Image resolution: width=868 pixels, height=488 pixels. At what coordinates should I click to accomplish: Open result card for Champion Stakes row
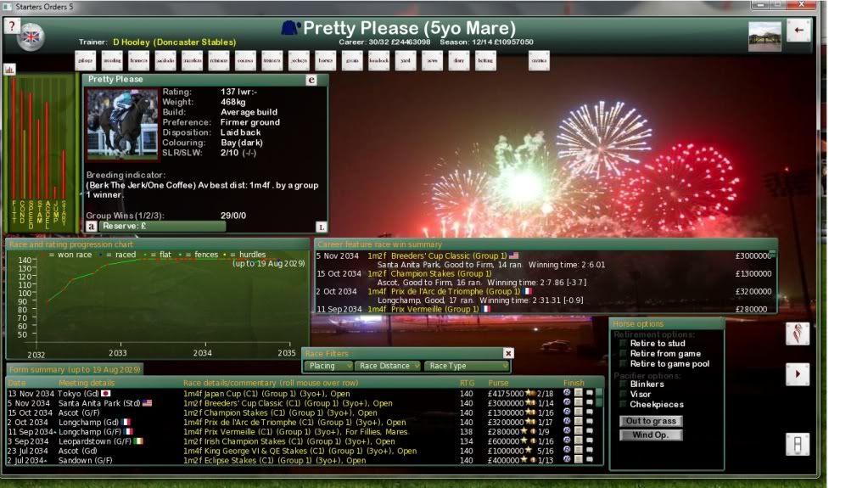(x=579, y=412)
